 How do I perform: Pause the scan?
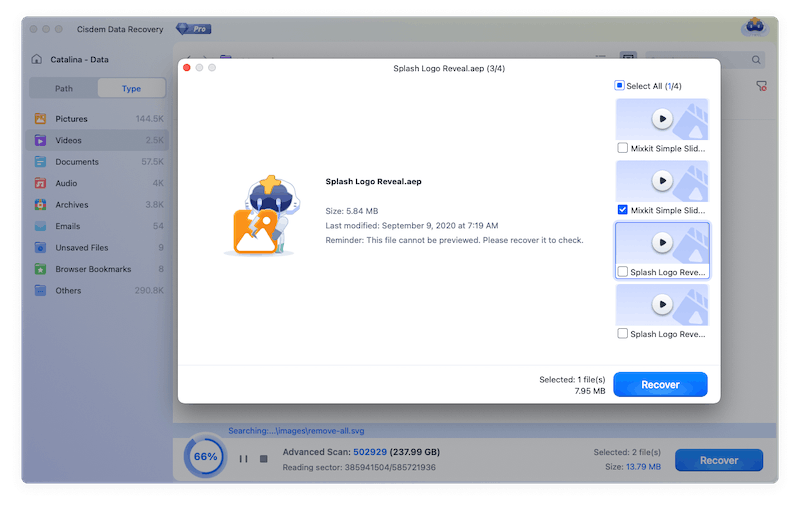point(243,459)
